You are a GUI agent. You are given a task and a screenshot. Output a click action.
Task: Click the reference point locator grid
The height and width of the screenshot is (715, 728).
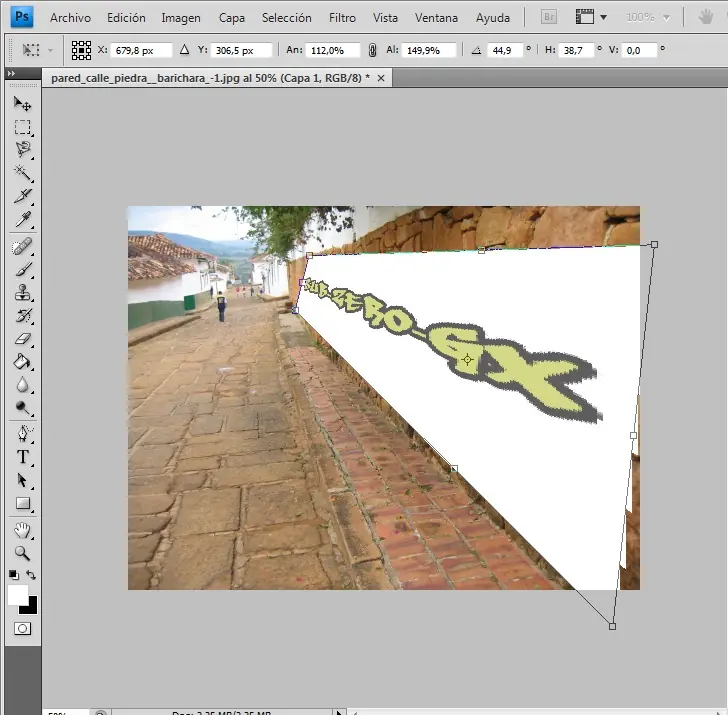[81, 50]
